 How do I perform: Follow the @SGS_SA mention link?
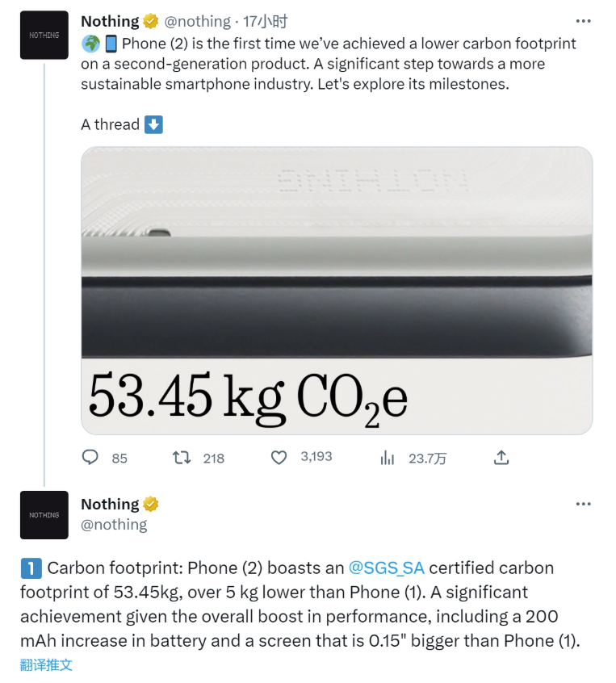coord(386,568)
